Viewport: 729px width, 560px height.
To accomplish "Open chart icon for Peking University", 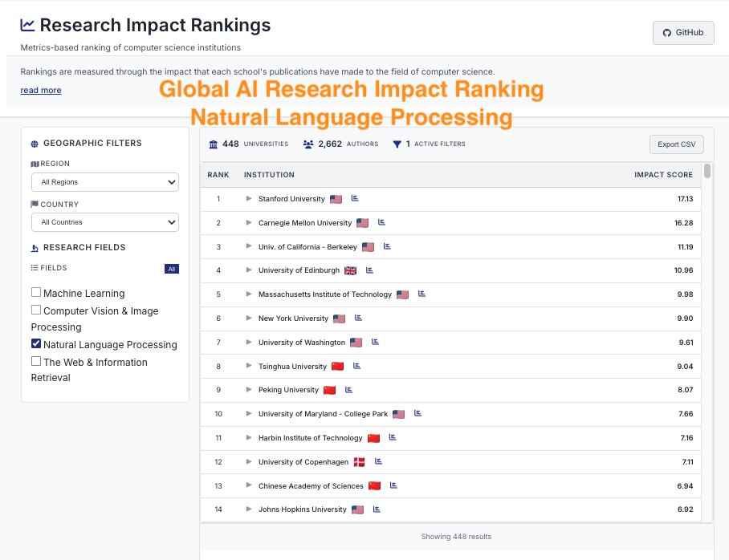I will [348, 390].
